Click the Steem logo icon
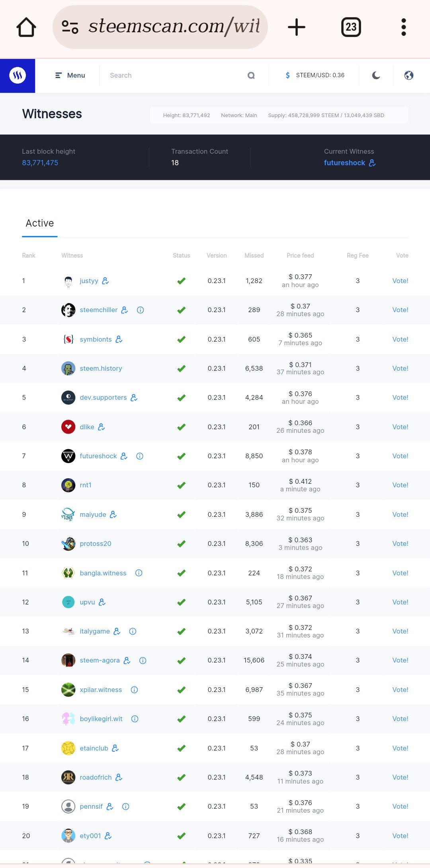This screenshot has height=868, width=430. pos(18,76)
